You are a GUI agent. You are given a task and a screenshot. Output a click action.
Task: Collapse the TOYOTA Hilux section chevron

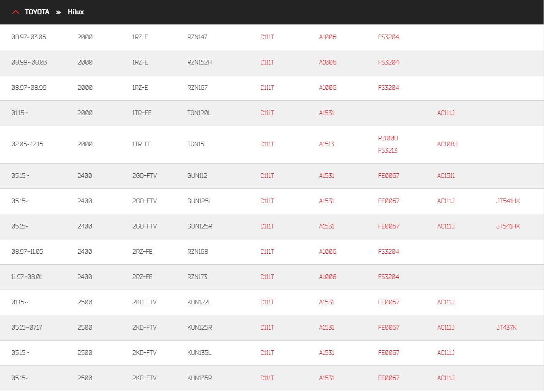coord(16,12)
